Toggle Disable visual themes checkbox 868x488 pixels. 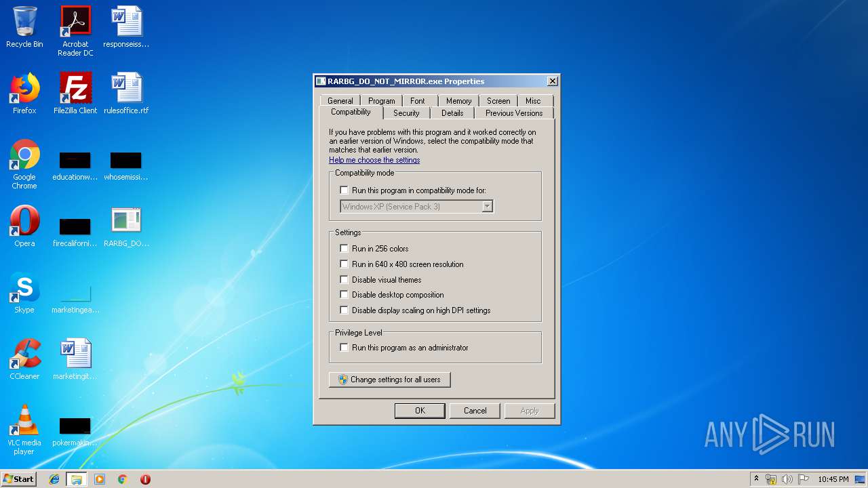[x=344, y=280]
